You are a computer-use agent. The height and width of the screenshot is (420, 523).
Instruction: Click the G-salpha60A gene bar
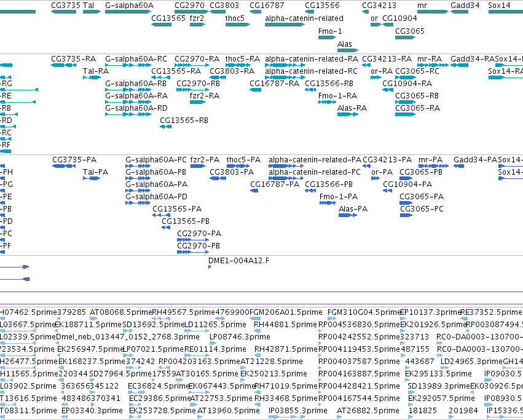click(128, 12)
